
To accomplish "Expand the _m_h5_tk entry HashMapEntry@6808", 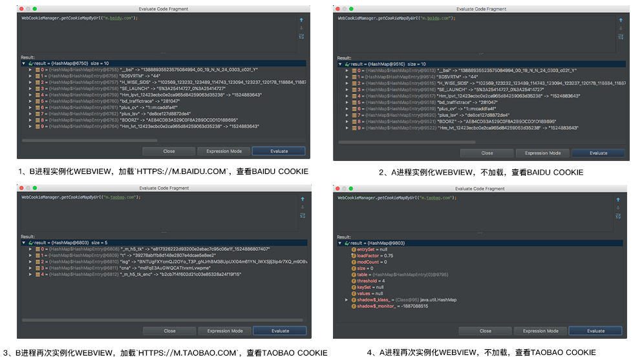I will click(x=30, y=249).
